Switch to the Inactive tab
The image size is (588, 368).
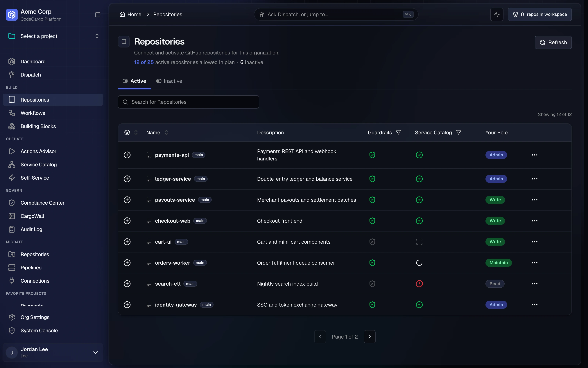pyautogui.click(x=169, y=81)
